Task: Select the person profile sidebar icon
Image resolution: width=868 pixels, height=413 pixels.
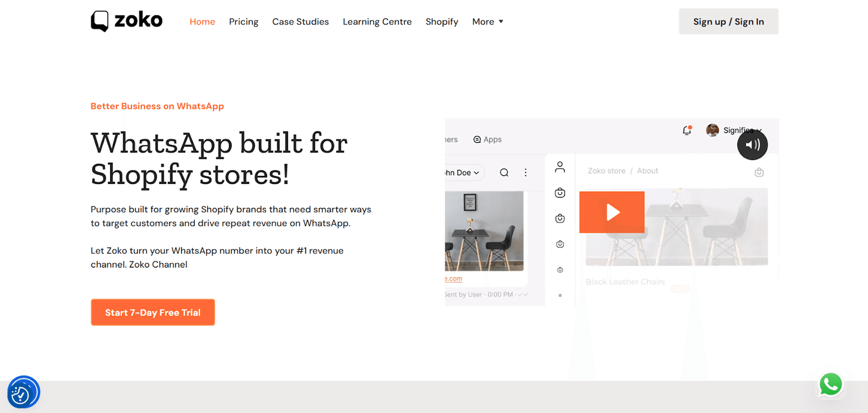Action: [x=560, y=167]
